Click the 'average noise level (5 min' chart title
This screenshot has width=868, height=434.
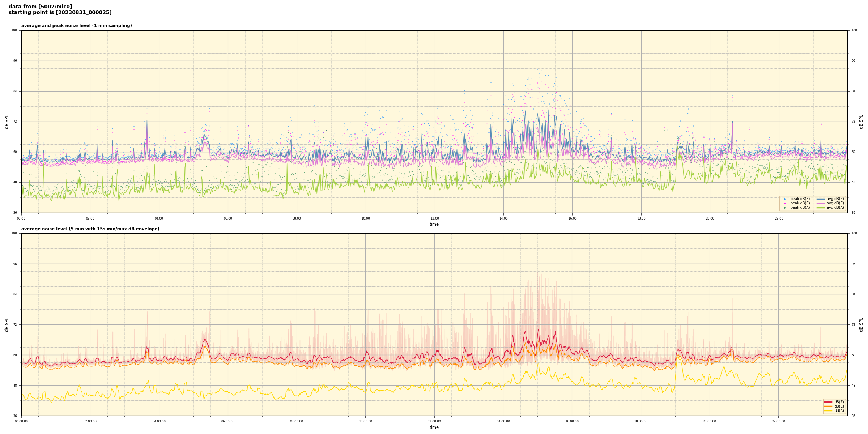pyautogui.click(x=90, y=229)
